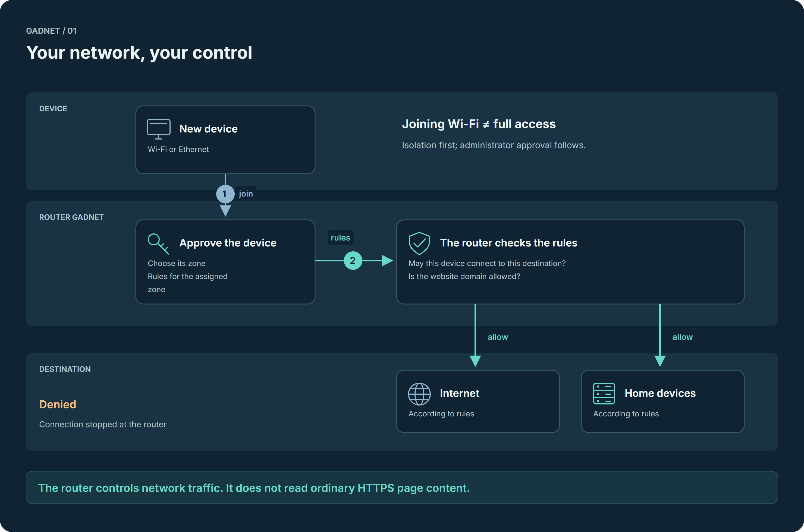Viewport: 804px width, 532px height.
Task: Click 'According to rules' under Home devices
Action: [626, 414]
